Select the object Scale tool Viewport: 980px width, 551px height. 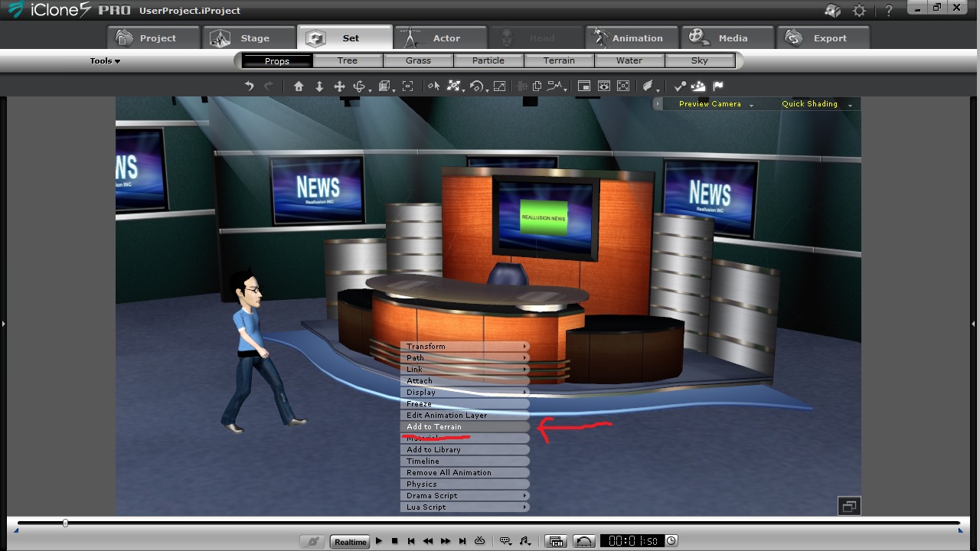(x=499, y=86)
